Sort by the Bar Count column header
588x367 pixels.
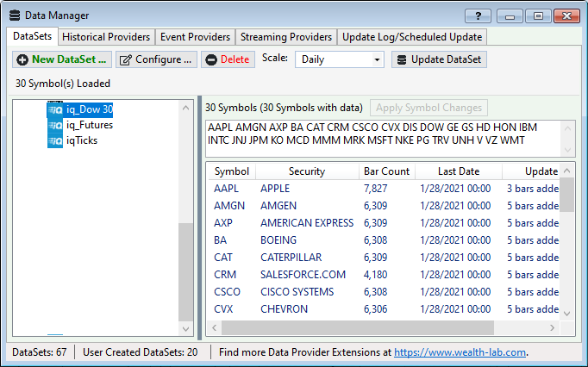click(386, 171)
